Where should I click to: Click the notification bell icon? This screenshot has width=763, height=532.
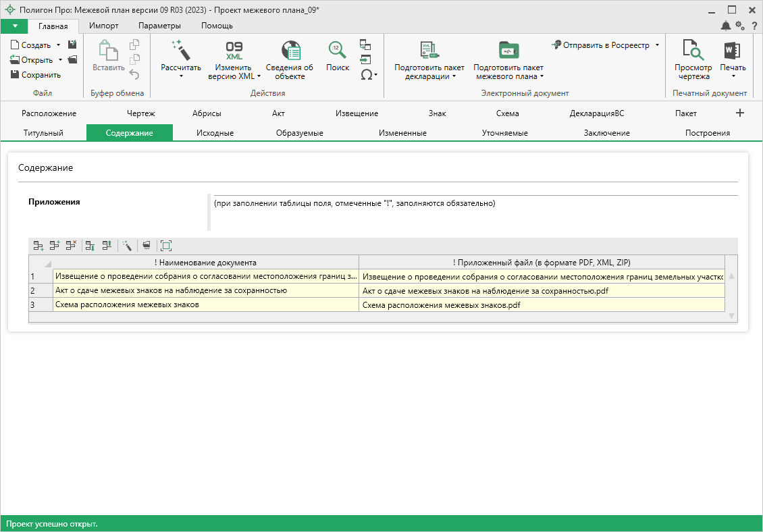(725, 26)
